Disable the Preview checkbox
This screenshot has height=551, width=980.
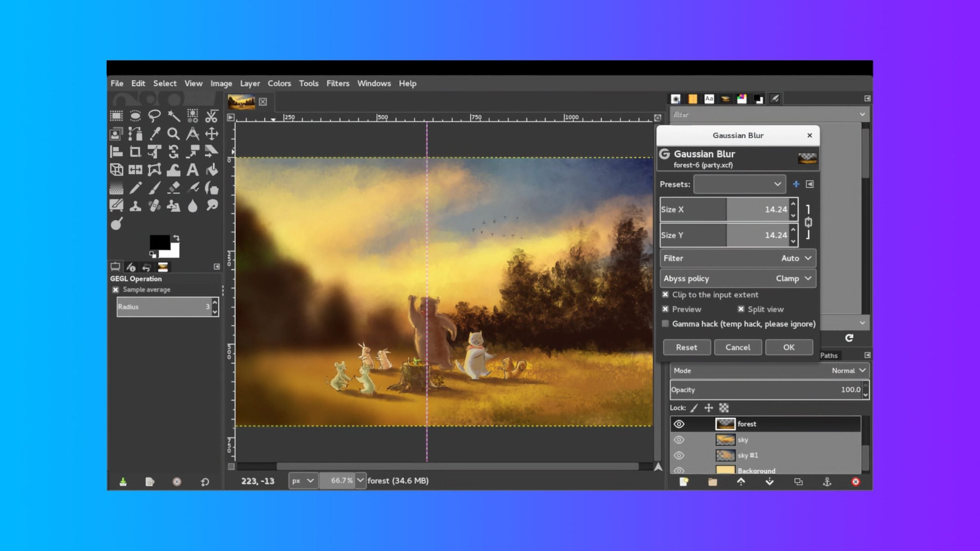[x=665, y=309]
